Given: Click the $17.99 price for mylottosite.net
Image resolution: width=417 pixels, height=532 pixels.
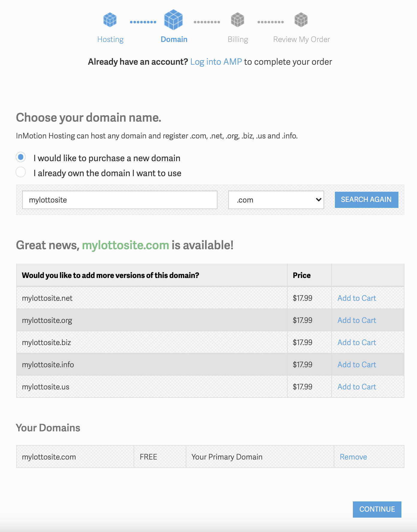Looking at the screenshot, I should 302,298.
